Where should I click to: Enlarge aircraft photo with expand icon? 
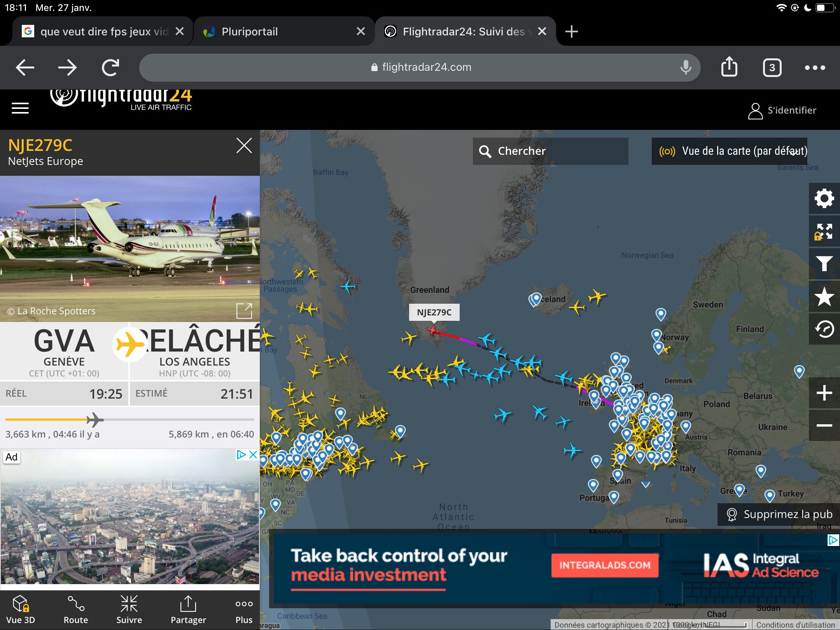point(244,311)
